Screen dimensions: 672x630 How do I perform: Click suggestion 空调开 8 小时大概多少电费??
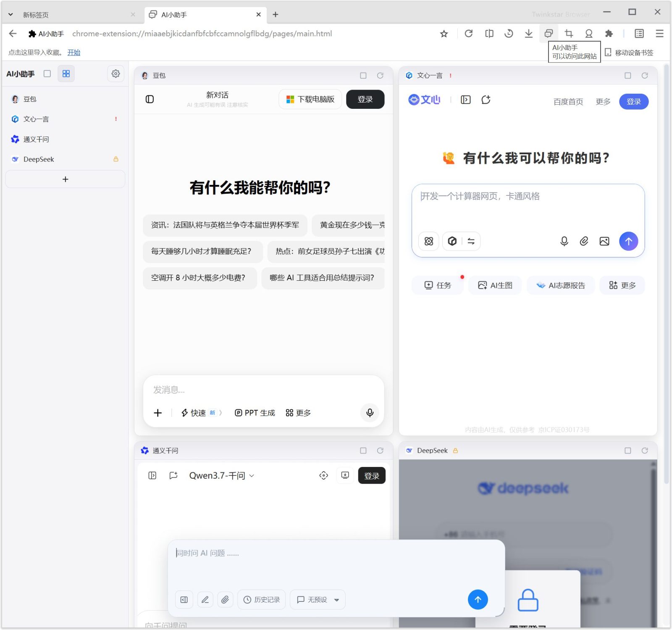click(200, 278)
